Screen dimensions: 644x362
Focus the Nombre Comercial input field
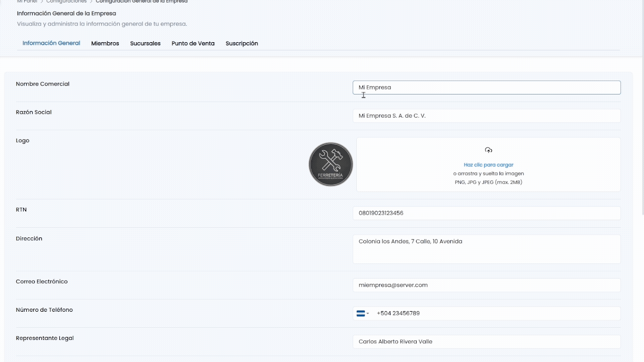coord(487,87)
